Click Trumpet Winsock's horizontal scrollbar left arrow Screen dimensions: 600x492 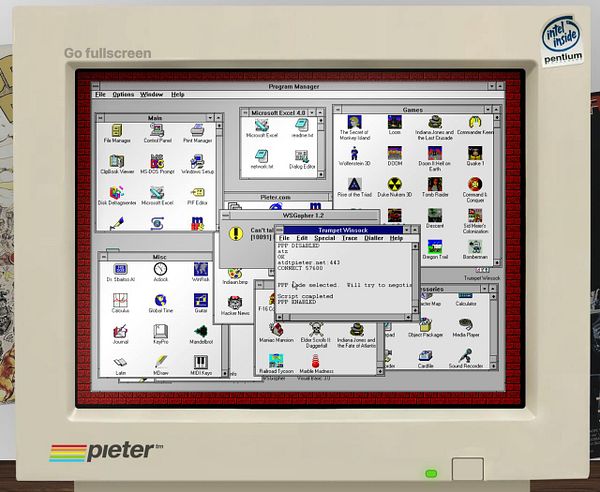pyautogui.click(x=280, y=317)
